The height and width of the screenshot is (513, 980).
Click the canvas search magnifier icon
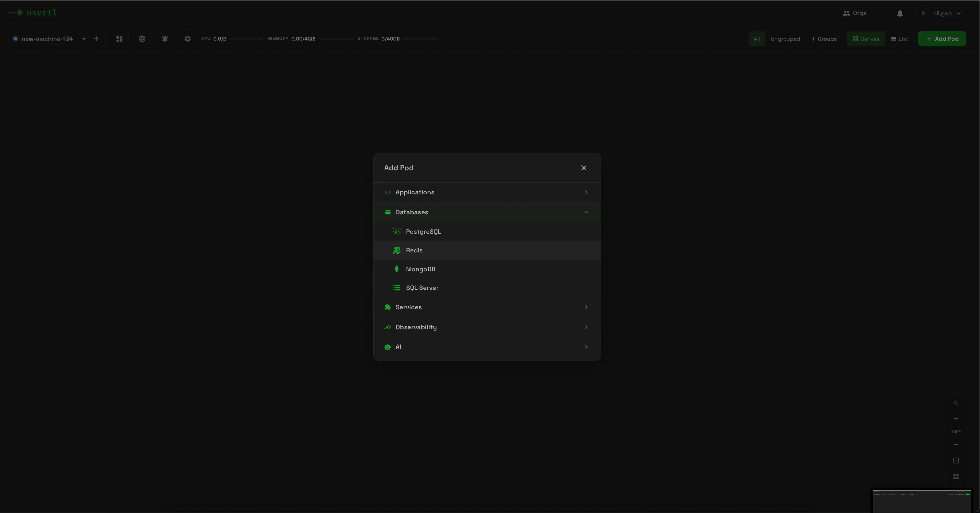tap(956, 403)
